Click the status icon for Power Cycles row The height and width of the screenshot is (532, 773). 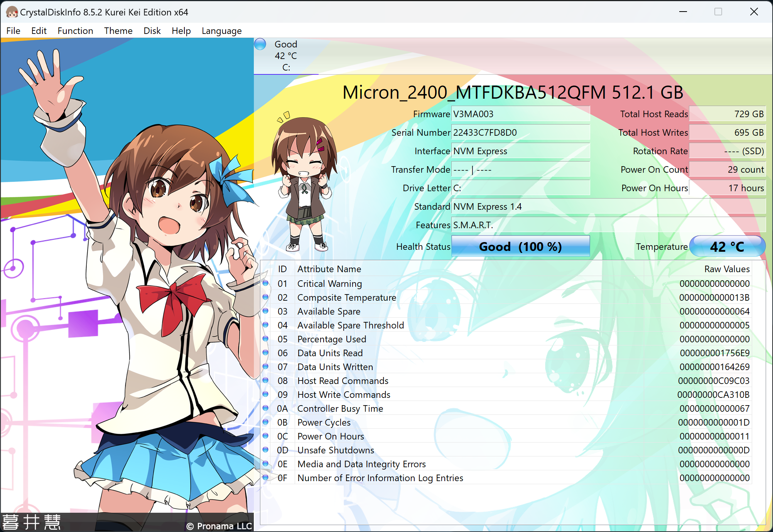pyautogui.click(x=265, y=422)
